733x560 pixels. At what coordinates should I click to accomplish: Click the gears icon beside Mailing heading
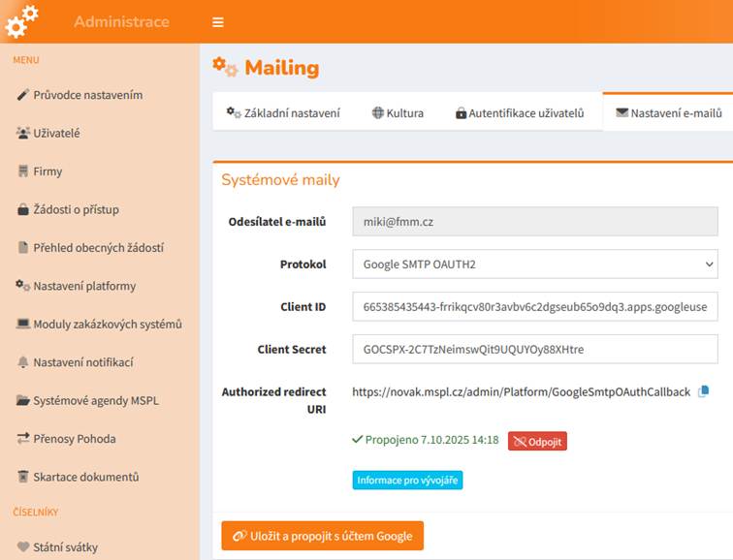(x=225, y=67)
